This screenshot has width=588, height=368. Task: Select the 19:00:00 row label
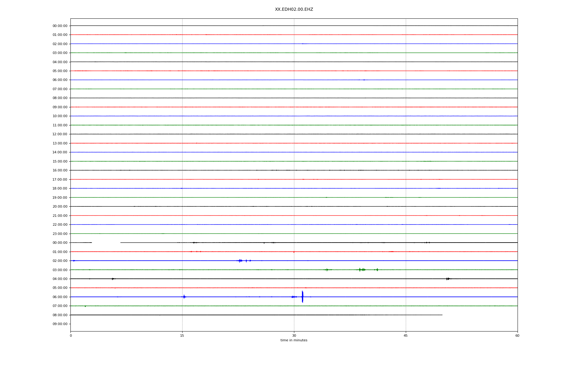point(60,197)
